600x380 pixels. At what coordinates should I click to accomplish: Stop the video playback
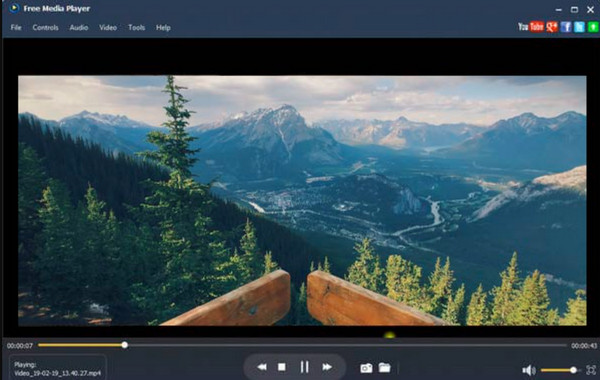[282, 367]
